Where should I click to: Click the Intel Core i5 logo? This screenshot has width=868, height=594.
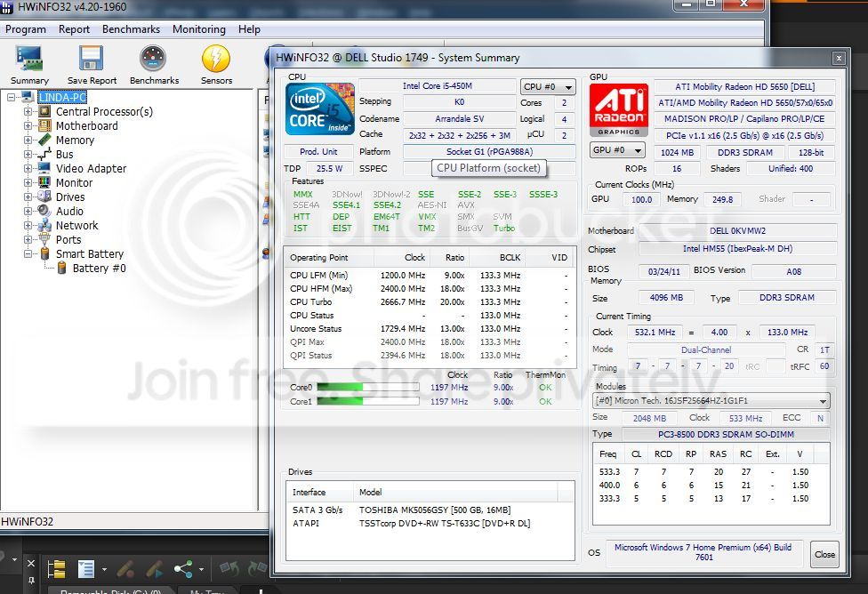coord(320,109)
